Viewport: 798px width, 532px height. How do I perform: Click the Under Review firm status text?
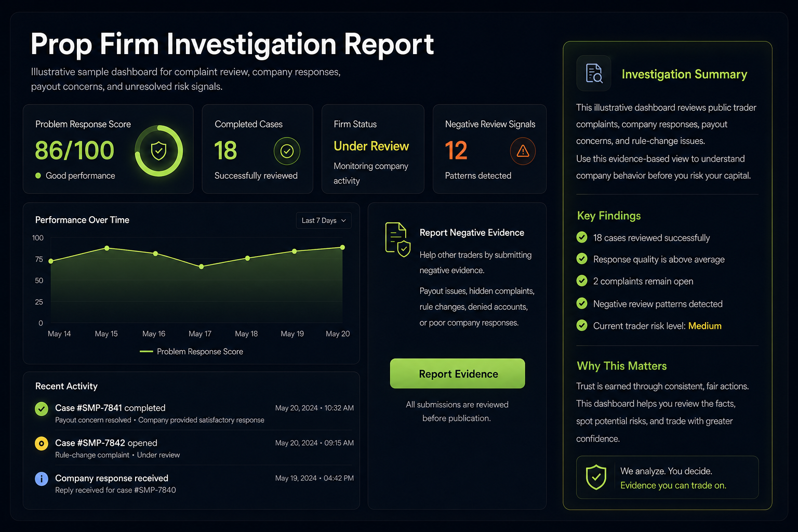tap(371, 147)
